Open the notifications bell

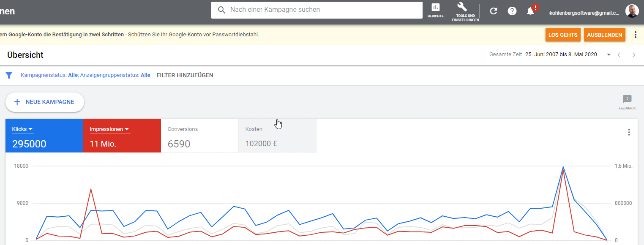point(531,11)
